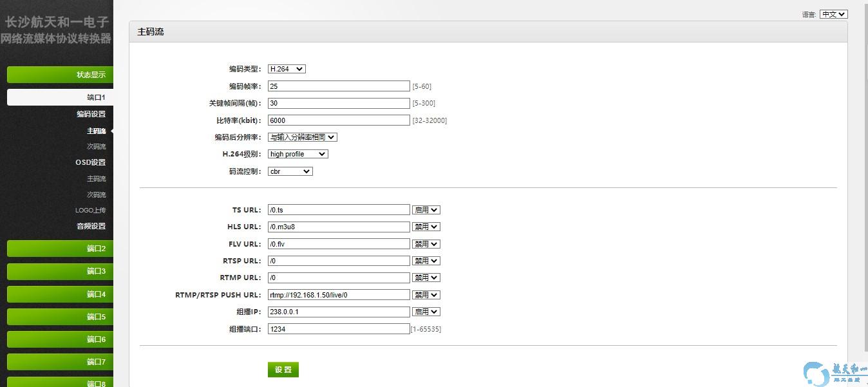Expand the 编码后分辨率 dropdown
Image resolution: width=868 pixels, height=387 pixels.
pyautogui.click(x=303, y=137)
